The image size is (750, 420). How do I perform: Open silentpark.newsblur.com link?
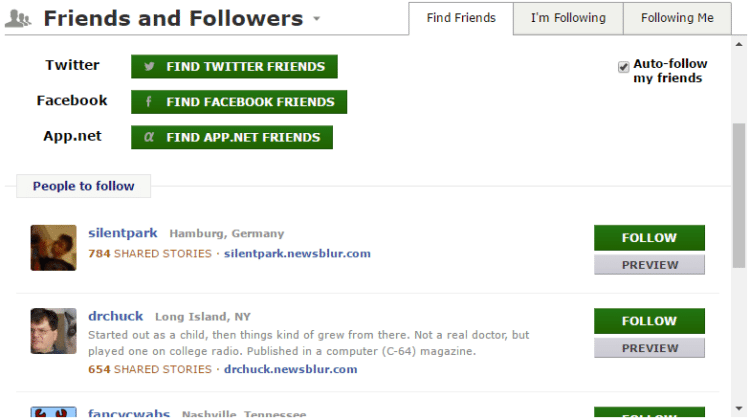[x=297, y=254]
